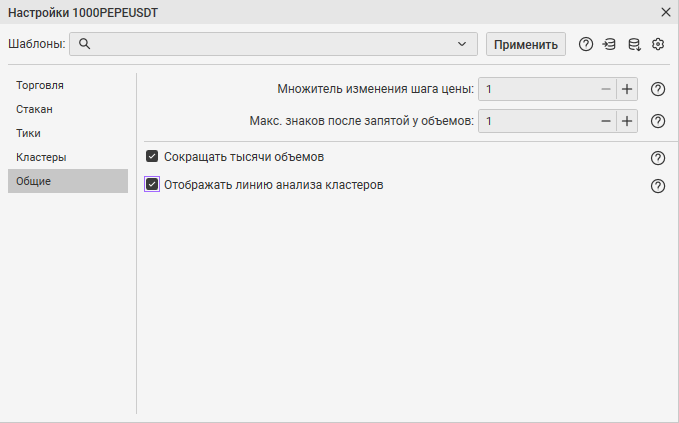The width and height of the screenshot is (679, 423).
Task: Click the Шаблоны search field
Action: (270, 44)
